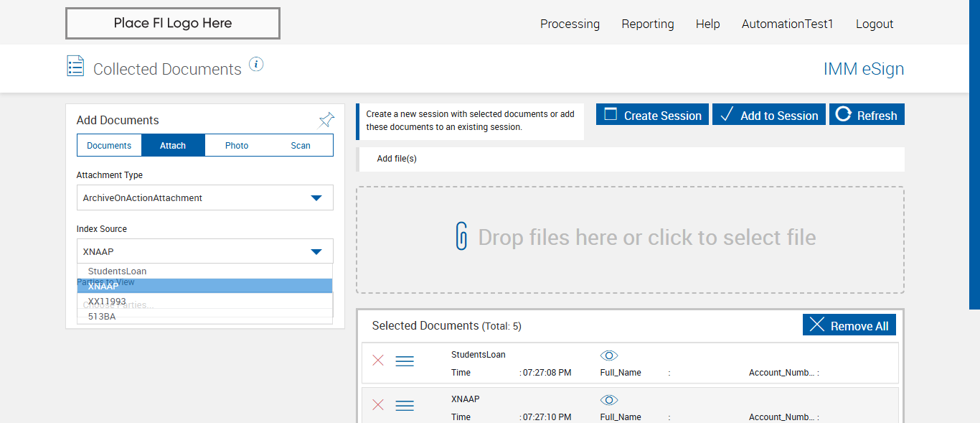This screenshot has width=980, height=423.
Task: Click the Add to Session button
Action: 769,115
